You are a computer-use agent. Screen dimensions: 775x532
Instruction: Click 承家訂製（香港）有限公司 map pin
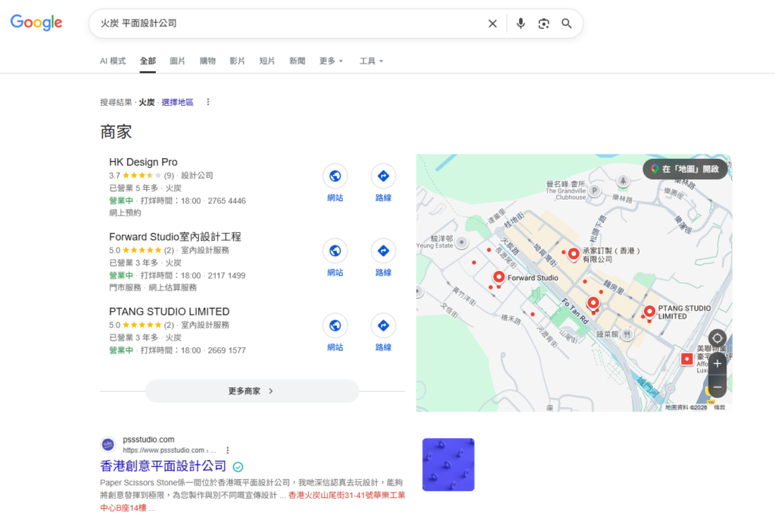click(574, 254)
